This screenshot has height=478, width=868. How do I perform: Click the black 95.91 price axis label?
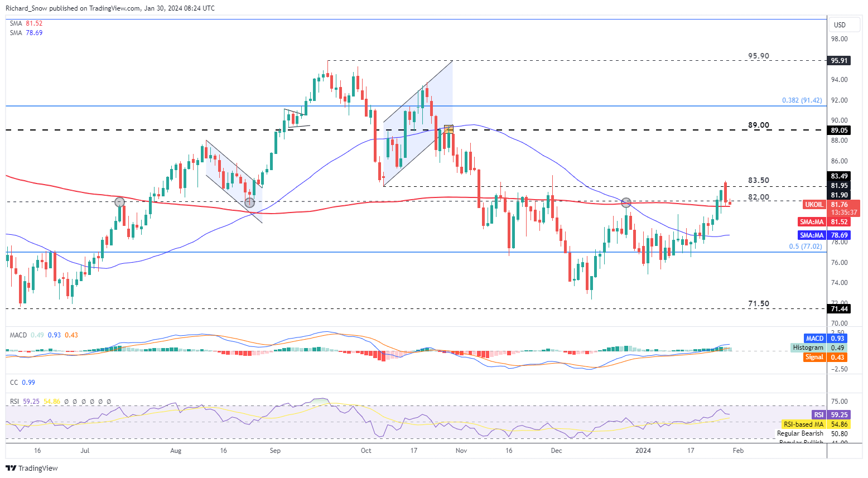point(839,60)
